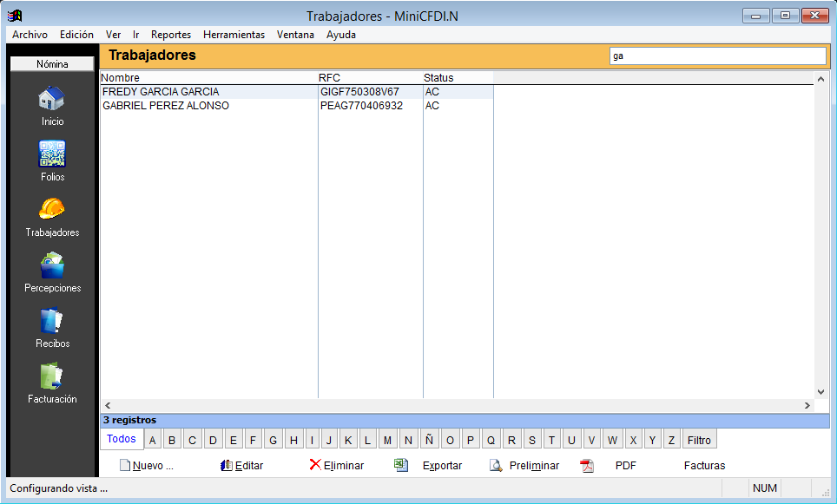Click the Editar button label
The width and height of the screenshot is (837, 504).
click(249, 466)
